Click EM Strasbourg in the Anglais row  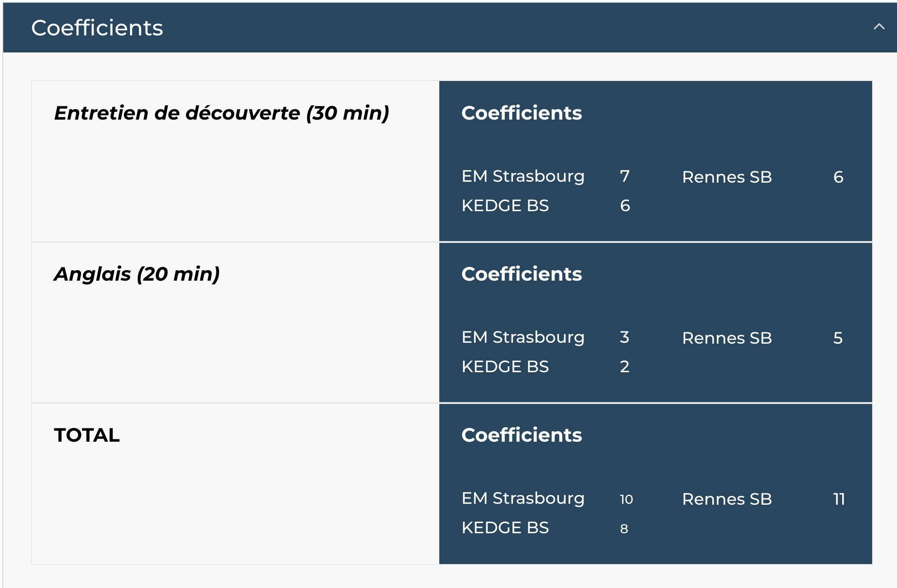523,338
